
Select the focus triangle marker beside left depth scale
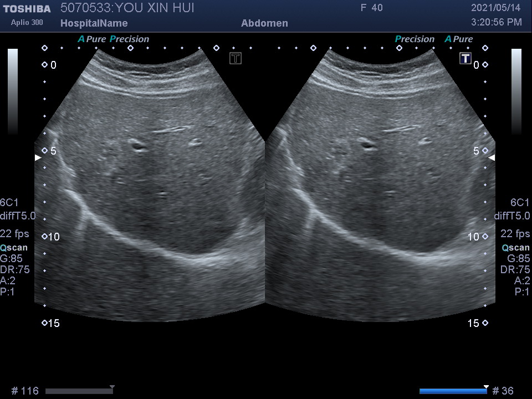(x=38, y=157)
